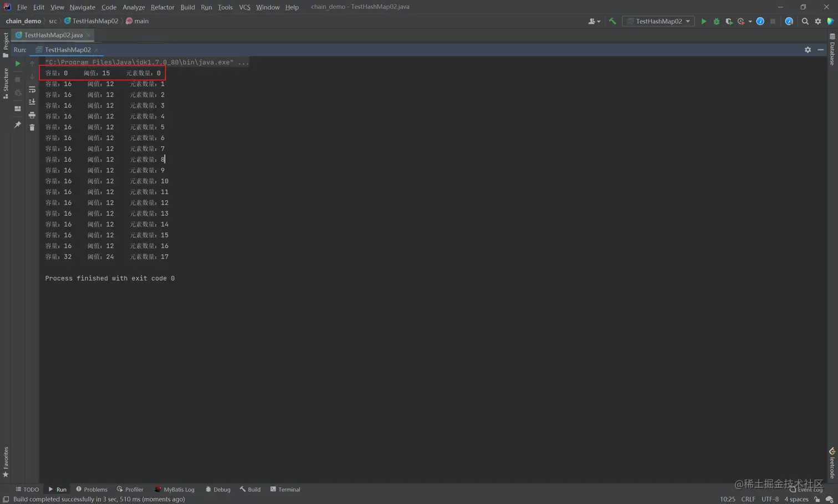This screenshot has height=504, width=838.
Task: Open the TestHashMap02 run configuration dropdown
Action: (658, 21)
